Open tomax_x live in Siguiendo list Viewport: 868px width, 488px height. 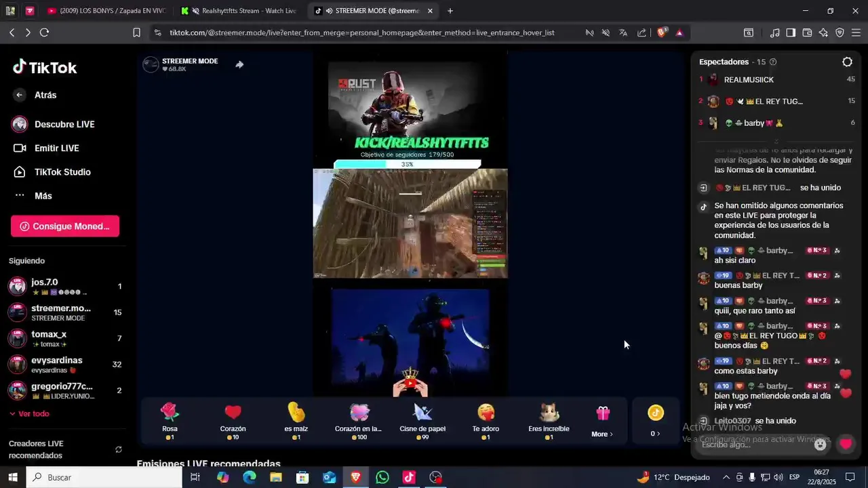(x=65, y=338)
